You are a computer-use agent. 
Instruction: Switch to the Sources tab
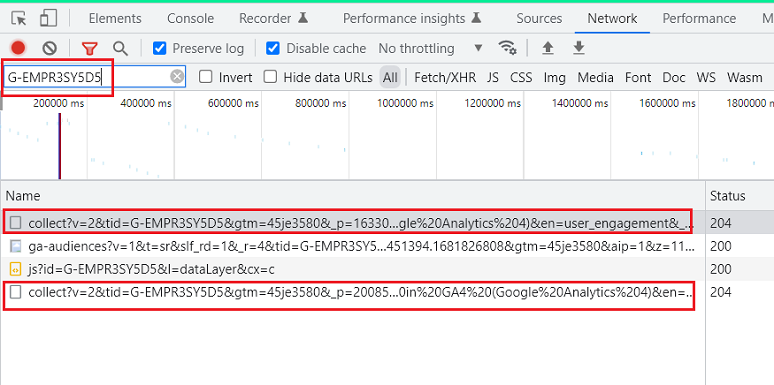(x=539, y=19)
